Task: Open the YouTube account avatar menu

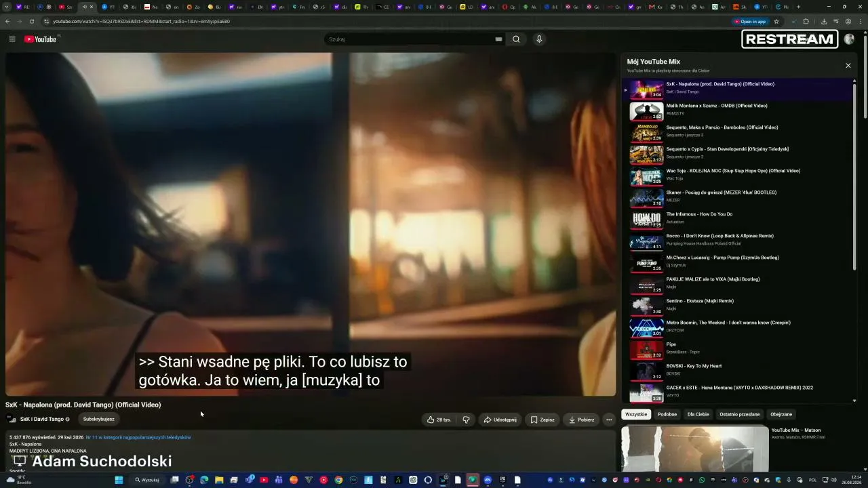Action: [x=849, y=39]
